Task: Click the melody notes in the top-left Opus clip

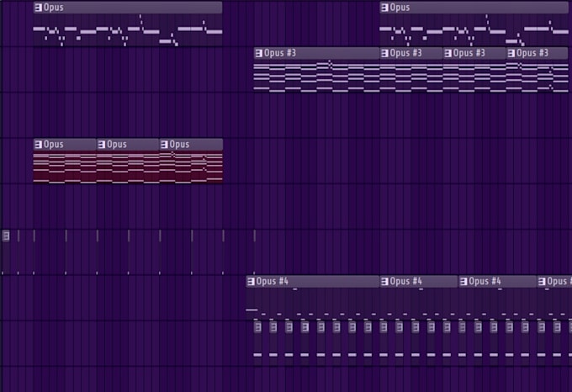Action: (x=128, y=30)
